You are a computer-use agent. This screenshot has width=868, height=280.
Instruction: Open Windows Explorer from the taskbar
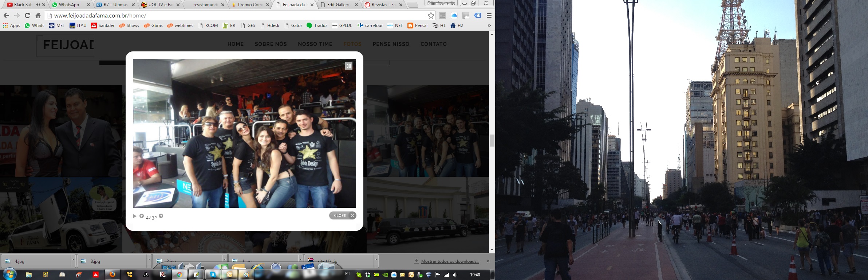29,275
